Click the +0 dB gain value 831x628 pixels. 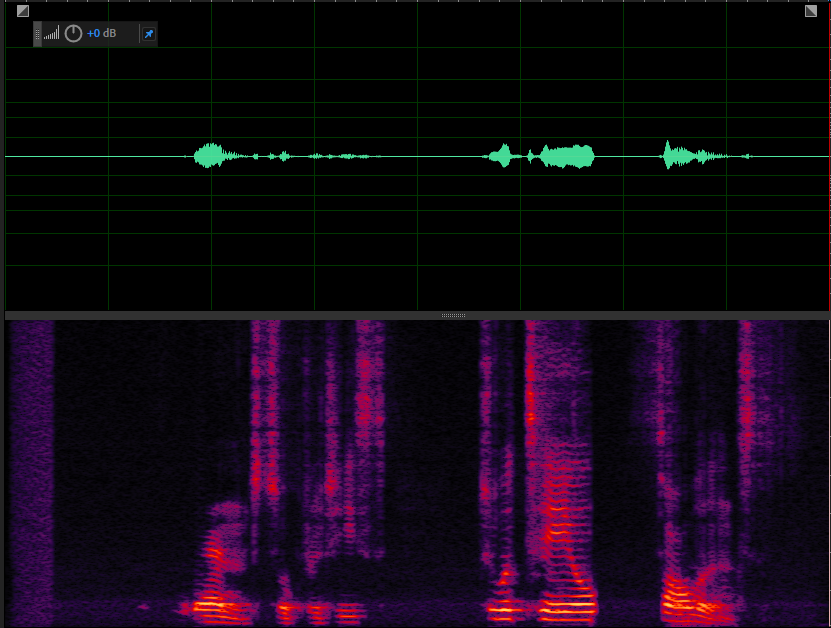[x=101, y=34]
